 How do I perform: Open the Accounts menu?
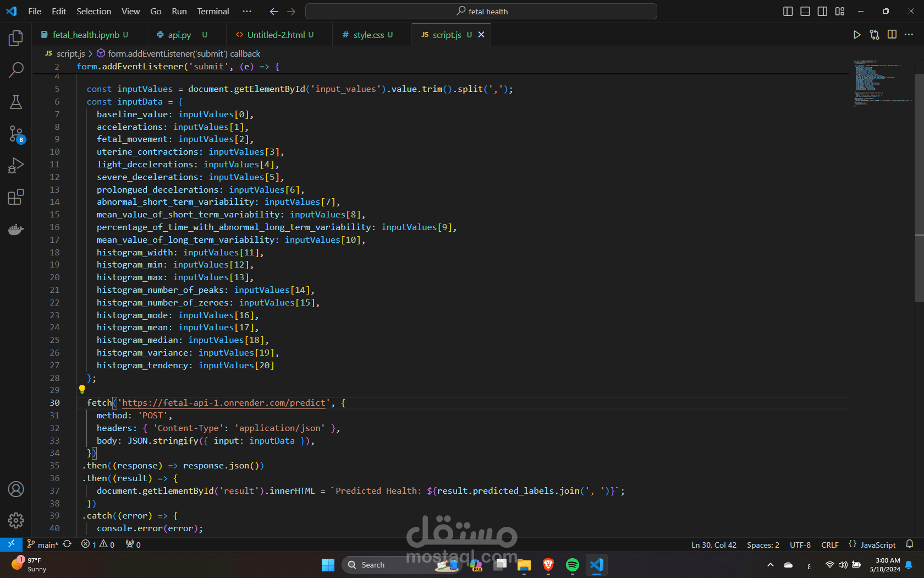16,489
